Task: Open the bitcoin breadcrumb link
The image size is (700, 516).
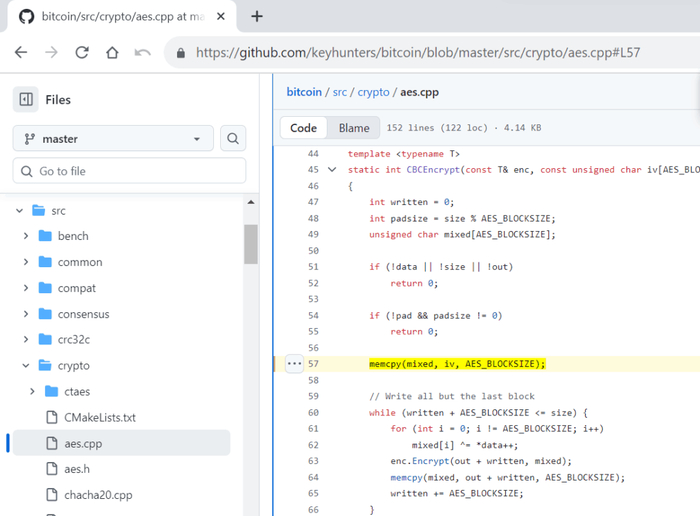Action: point(304,92)
